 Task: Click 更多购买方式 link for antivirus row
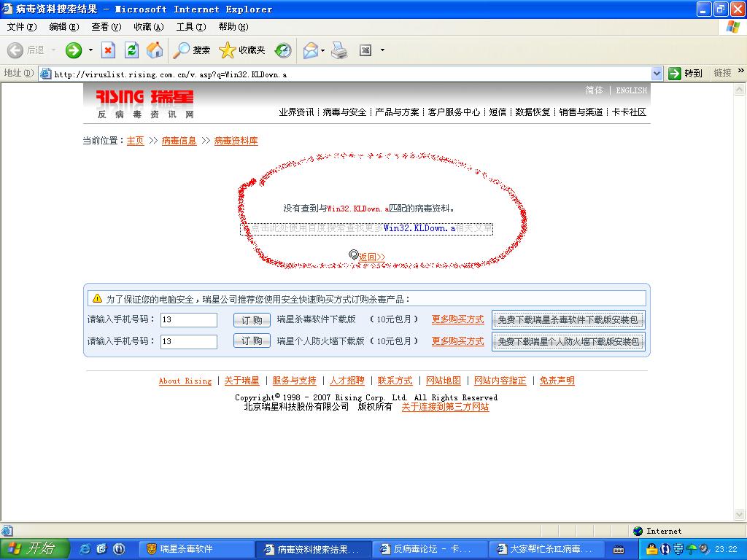coord(458,319)
